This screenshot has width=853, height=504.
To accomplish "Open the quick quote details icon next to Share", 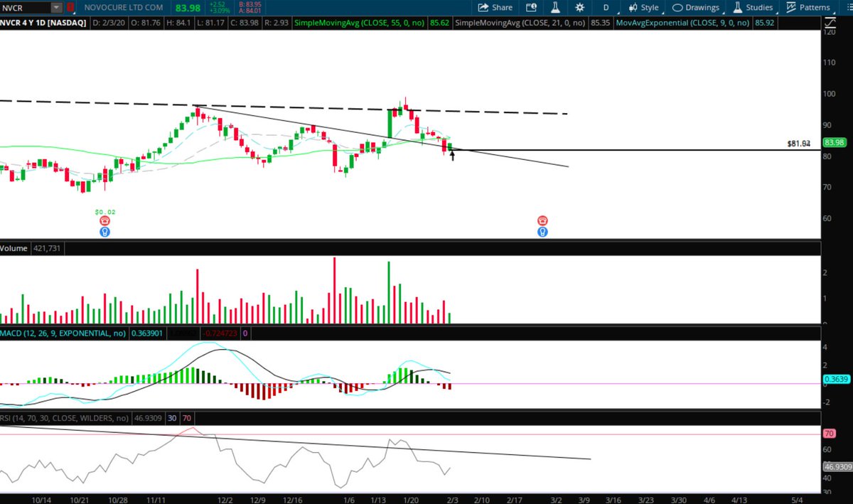I will (532, 7).
